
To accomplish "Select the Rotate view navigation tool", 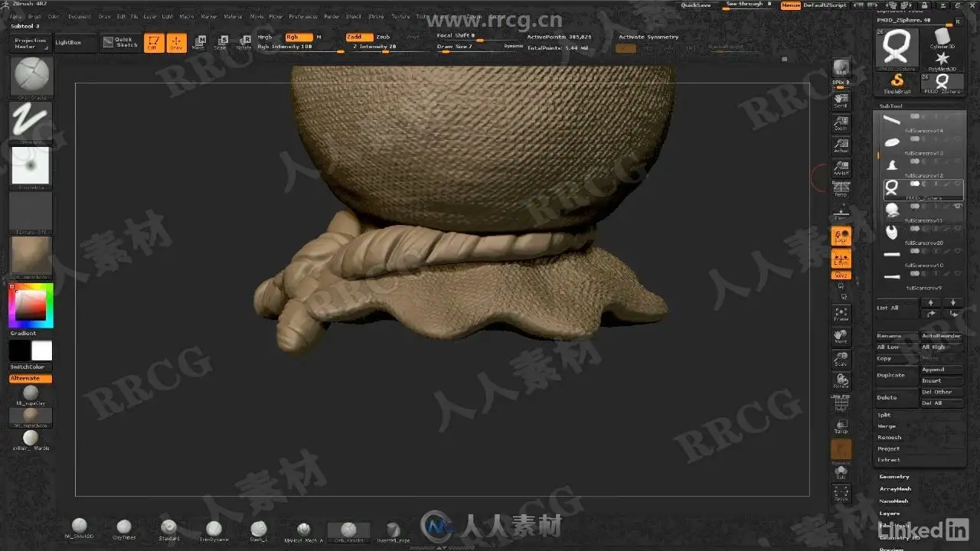I will click(x=841, y=381).
